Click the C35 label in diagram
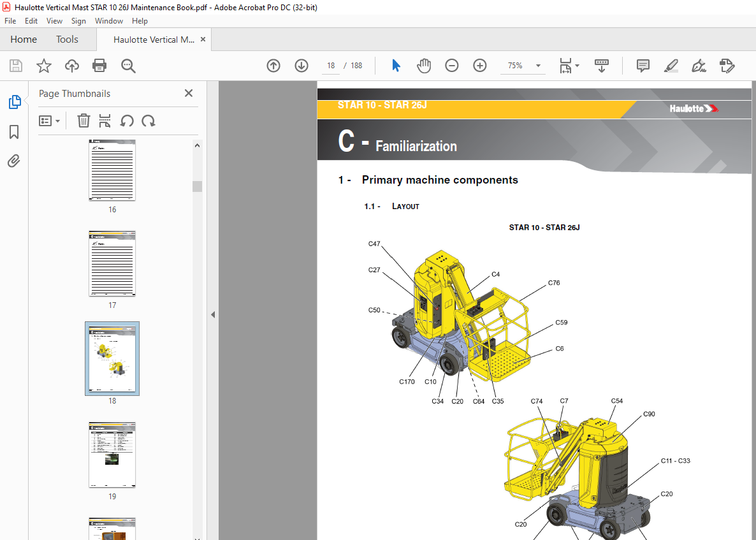This screenshot has width=756, height=540. 498,401
